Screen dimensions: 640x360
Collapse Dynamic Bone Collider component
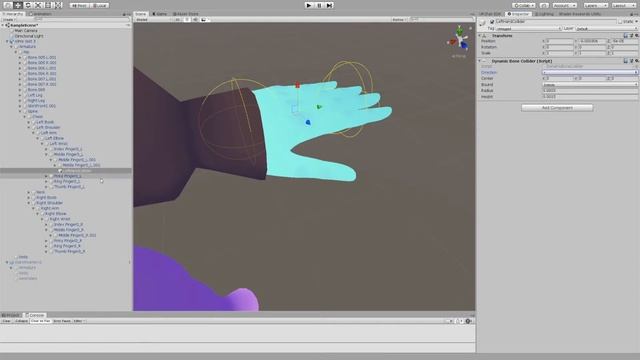(480, 61)
